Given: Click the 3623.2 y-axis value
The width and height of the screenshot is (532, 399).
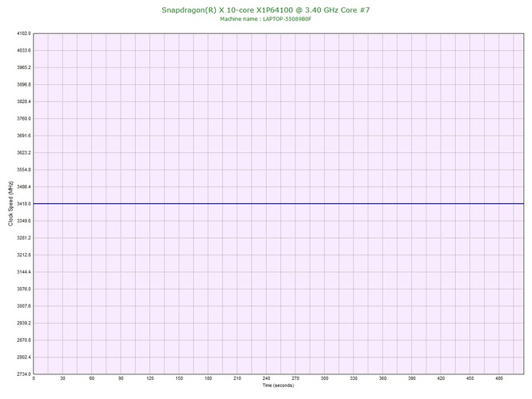Looking at the screenshot, I should (x=24, y=152).
